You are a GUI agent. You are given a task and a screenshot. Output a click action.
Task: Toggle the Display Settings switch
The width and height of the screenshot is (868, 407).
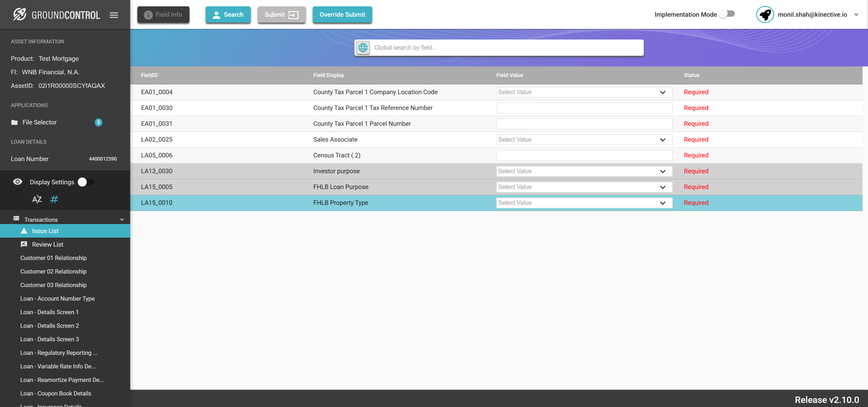click(86, 182)
